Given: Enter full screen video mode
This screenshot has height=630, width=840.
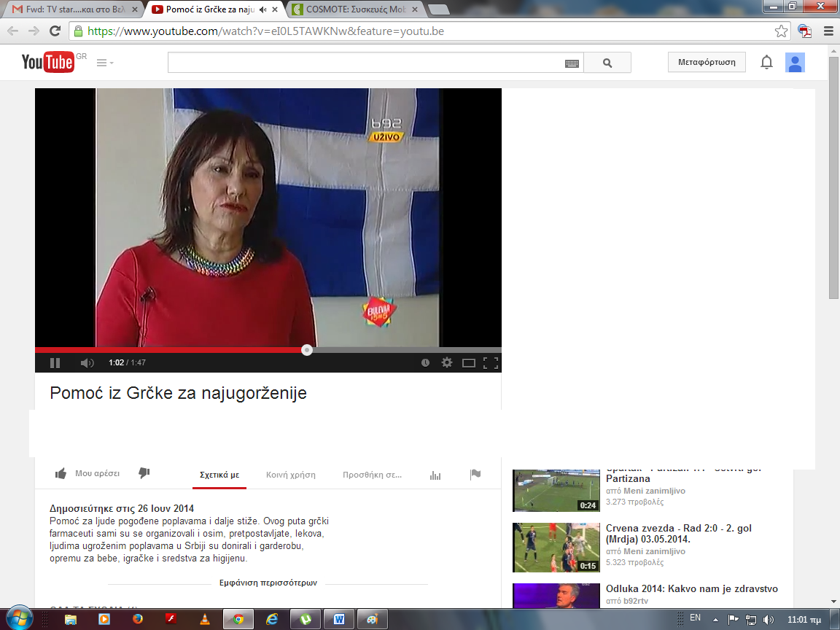Looking at the screenshot, I should pyautogui.click(x=490, y=363).
